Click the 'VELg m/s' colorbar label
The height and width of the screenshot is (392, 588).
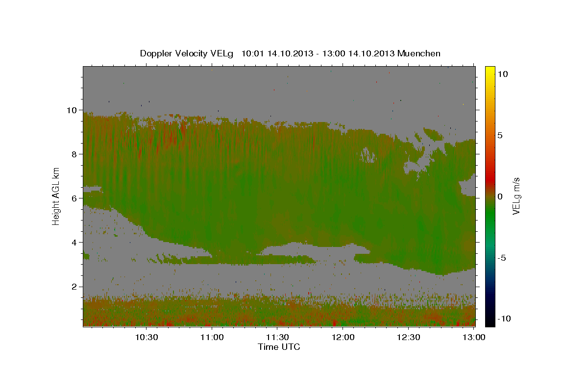pos(516,196)
